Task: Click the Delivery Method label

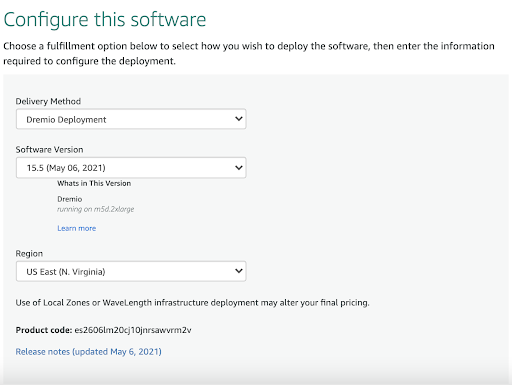Action: click(x=48, y=101)
